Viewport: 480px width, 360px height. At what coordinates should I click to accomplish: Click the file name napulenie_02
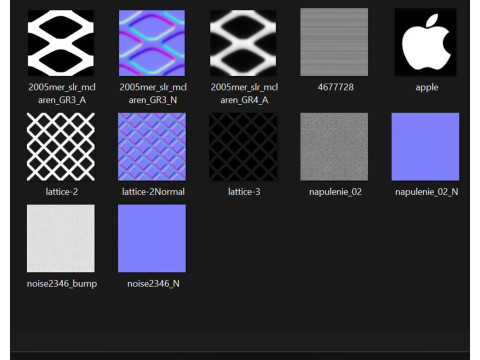click(335, 192)
